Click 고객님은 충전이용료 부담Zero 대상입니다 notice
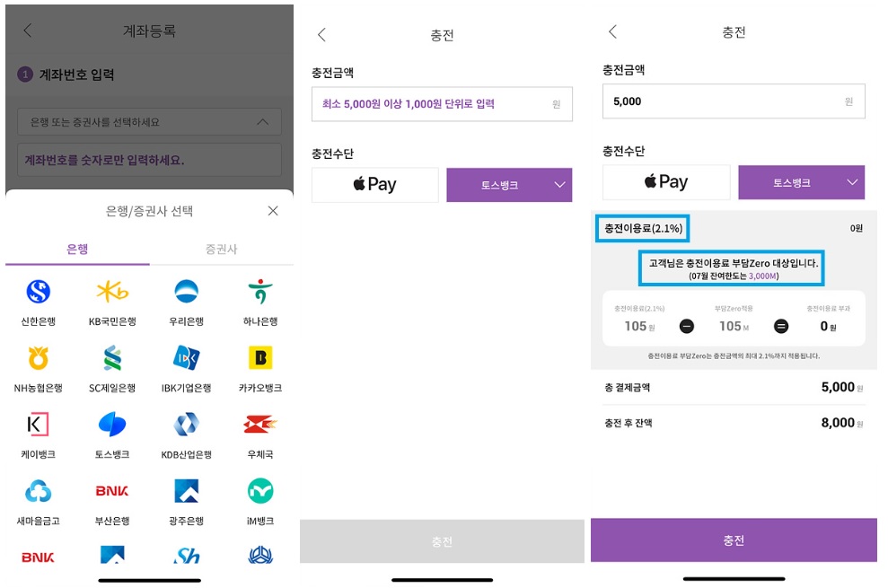Image resolution: width=888 pixels, height=588 pixels. click(734, 263)
